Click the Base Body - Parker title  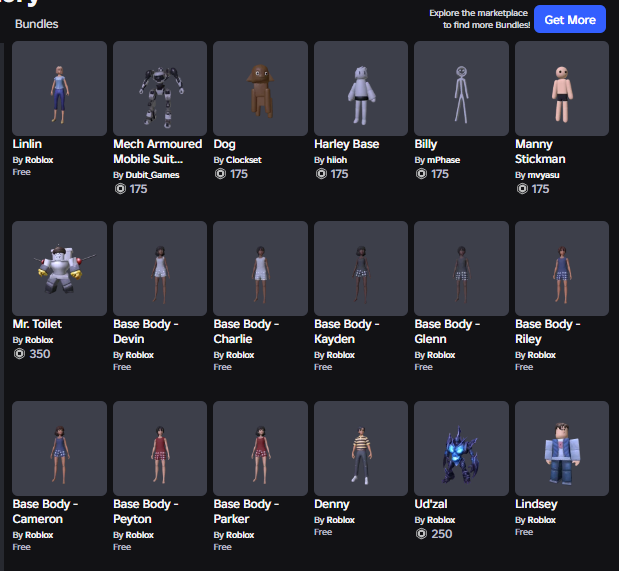click(246, 511)
